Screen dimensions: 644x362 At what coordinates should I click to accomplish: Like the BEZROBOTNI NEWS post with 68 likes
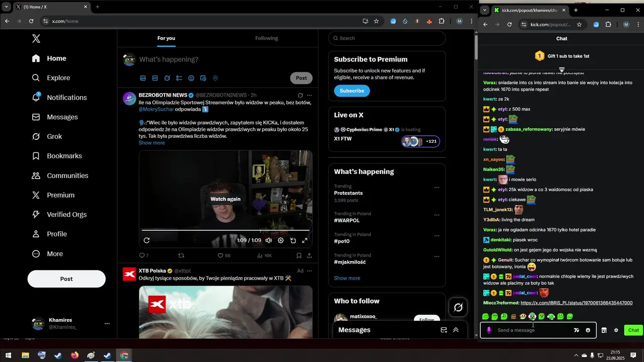point(220,255)
